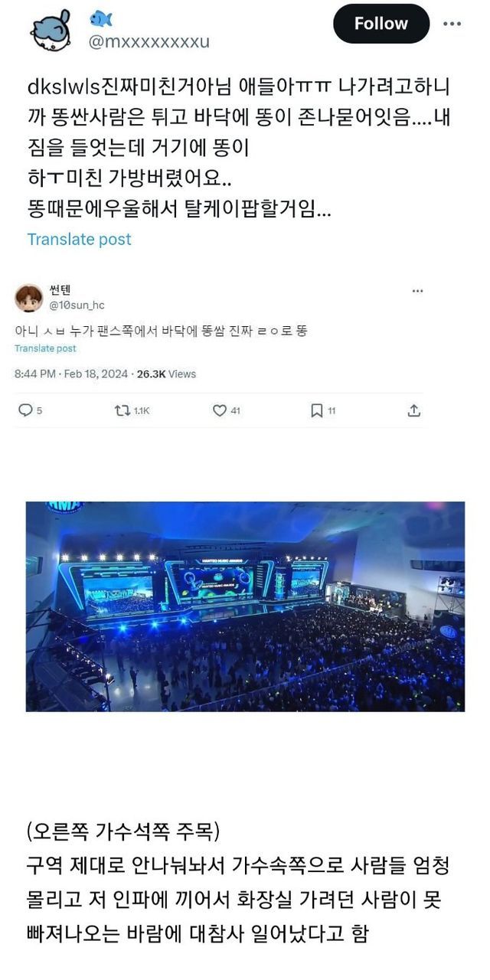Click the @10sun_hc handle

(77, 305)
